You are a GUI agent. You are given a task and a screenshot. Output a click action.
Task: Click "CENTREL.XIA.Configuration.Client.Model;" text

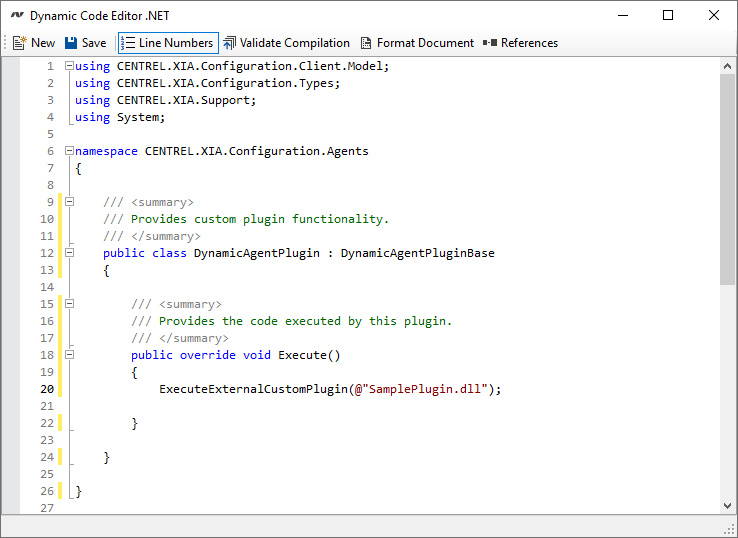[253, 66]
